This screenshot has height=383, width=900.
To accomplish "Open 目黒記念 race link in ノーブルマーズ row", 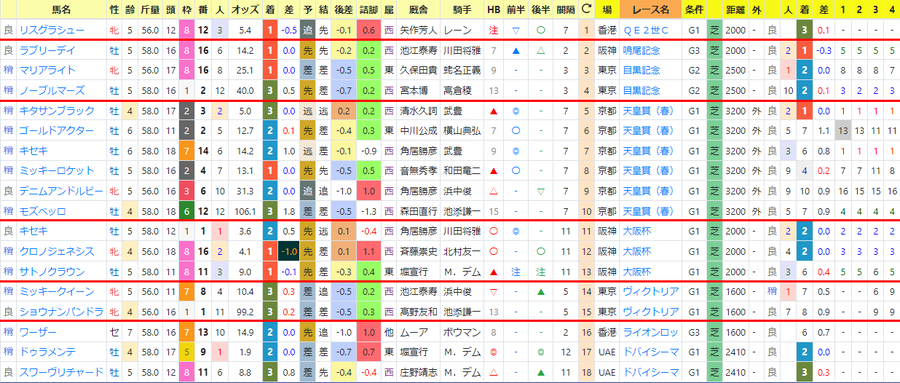I will (642, 90).
